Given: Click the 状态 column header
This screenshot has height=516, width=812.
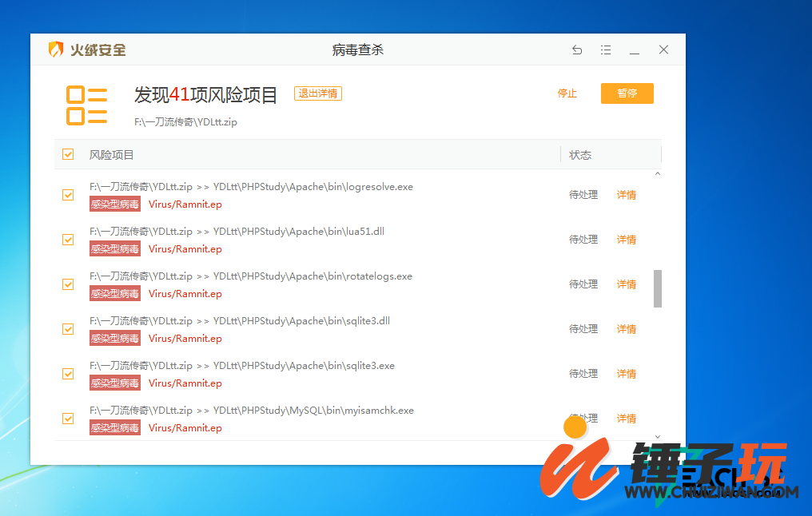Looking at the screenshot, I should click(x=580, y=155).
